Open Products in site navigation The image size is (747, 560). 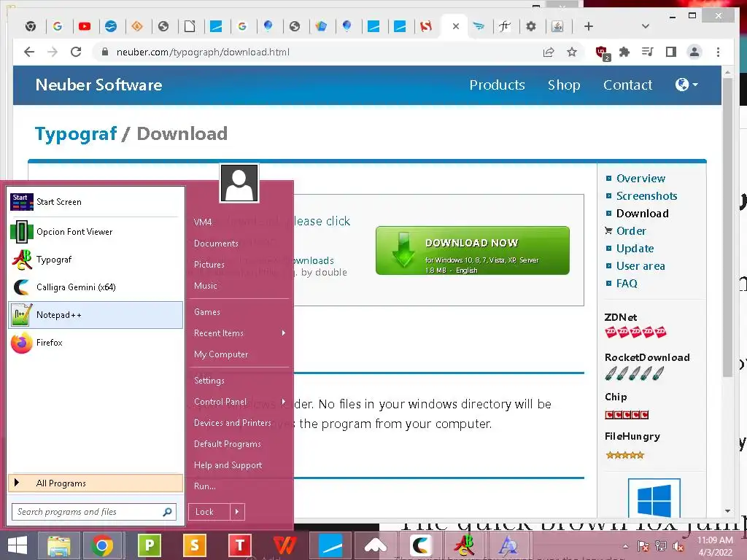[x=497, y=85]
